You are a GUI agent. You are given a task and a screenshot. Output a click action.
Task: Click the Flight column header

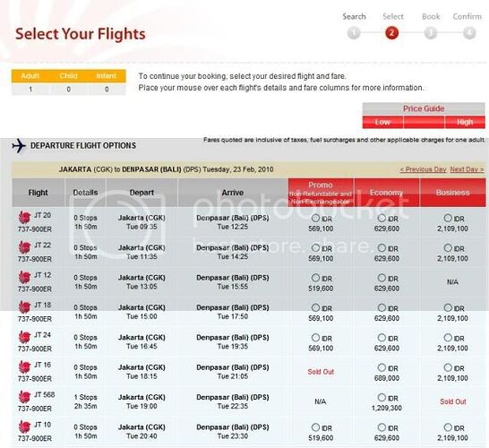tap(38, 193)
